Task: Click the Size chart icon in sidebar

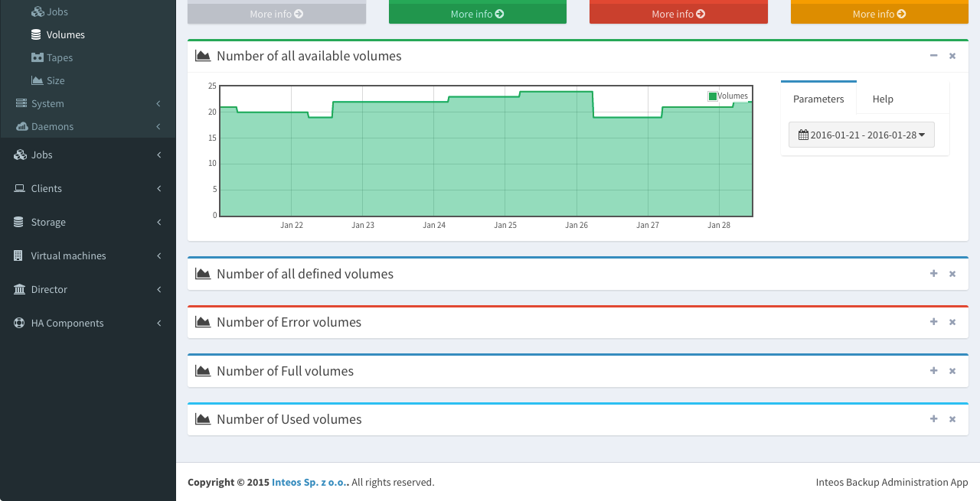Action: (x=37, y=80)
